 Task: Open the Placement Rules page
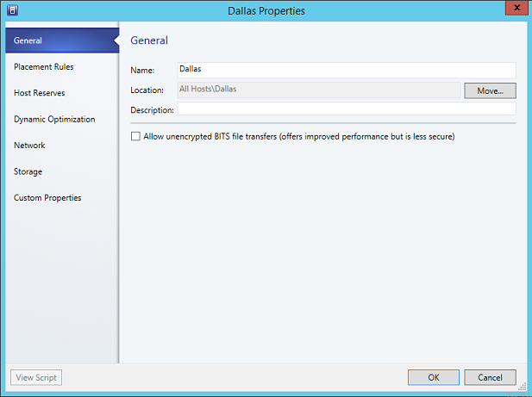[44, 66]
